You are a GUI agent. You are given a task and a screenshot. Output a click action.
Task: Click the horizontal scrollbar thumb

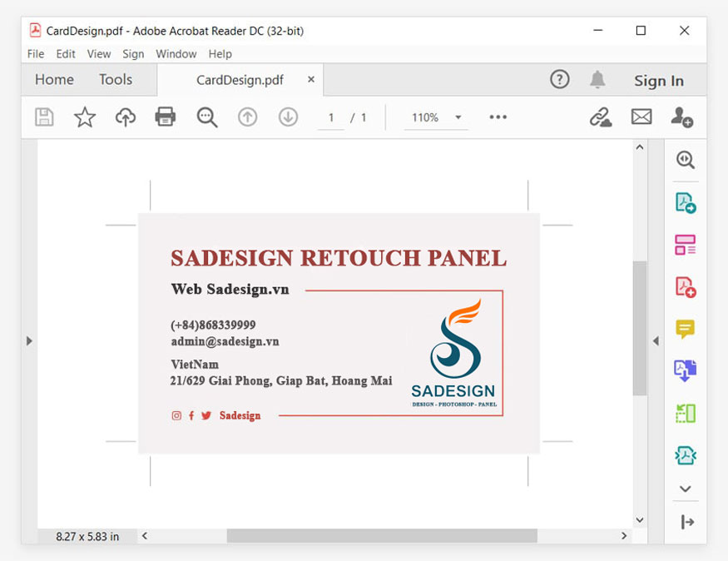pos(382,536)
